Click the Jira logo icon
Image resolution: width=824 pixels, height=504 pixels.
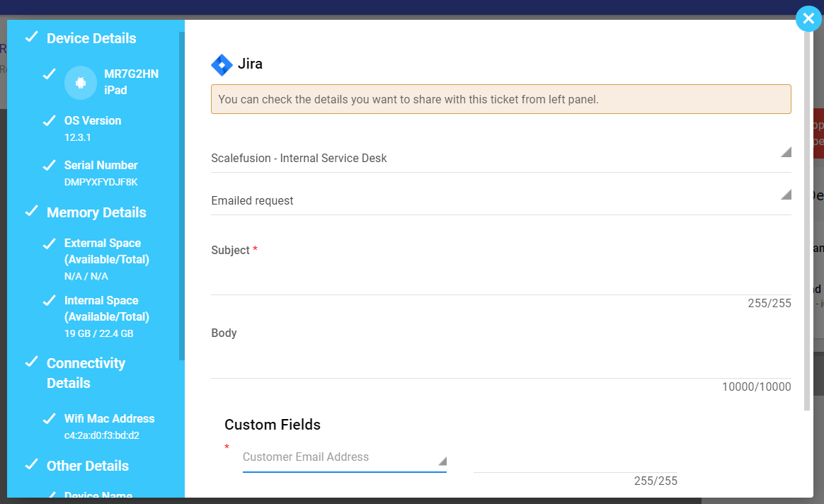(x=222, y=64)
